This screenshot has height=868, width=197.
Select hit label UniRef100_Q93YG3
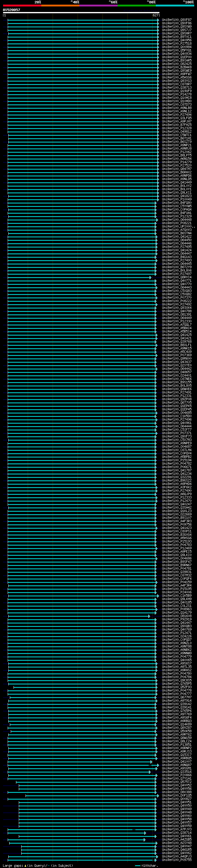177,81
